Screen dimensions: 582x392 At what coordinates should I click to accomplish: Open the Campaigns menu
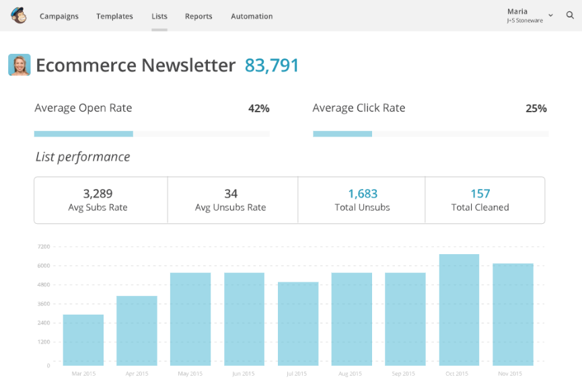59,16
